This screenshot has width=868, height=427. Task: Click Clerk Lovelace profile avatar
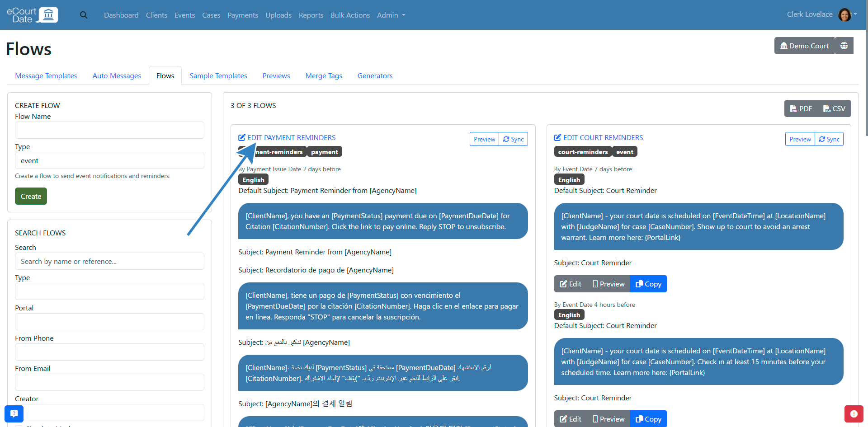pos(844,14)
